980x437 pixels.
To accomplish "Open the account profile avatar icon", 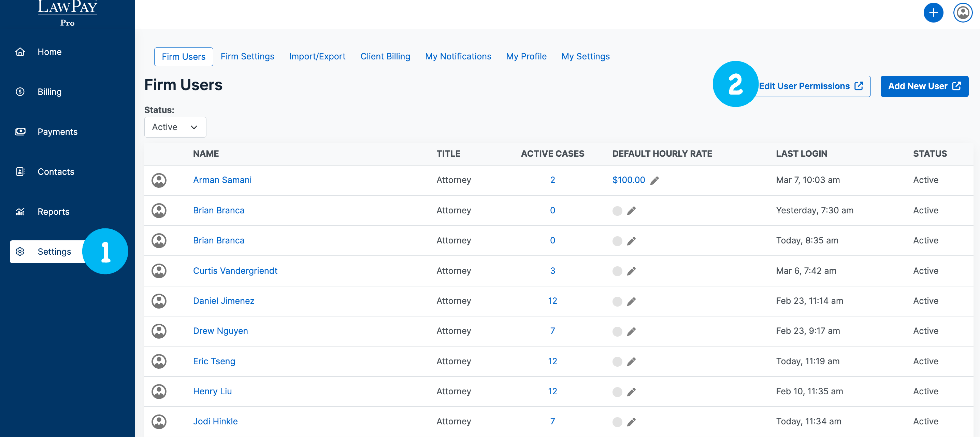I will 963,13.
